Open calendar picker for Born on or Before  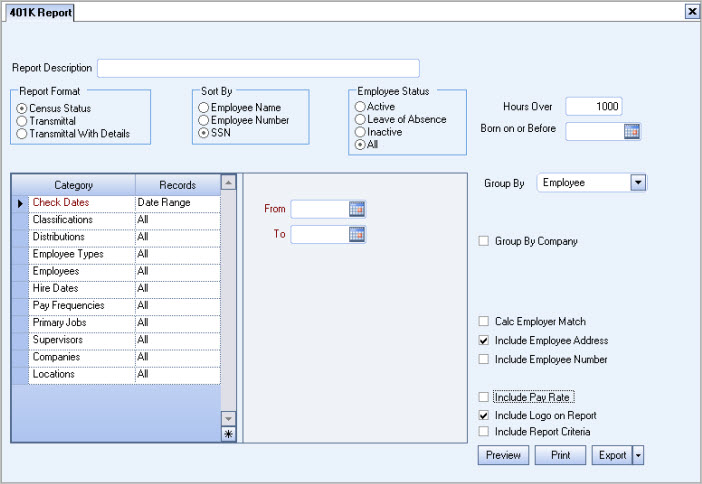tap(632, 131)
